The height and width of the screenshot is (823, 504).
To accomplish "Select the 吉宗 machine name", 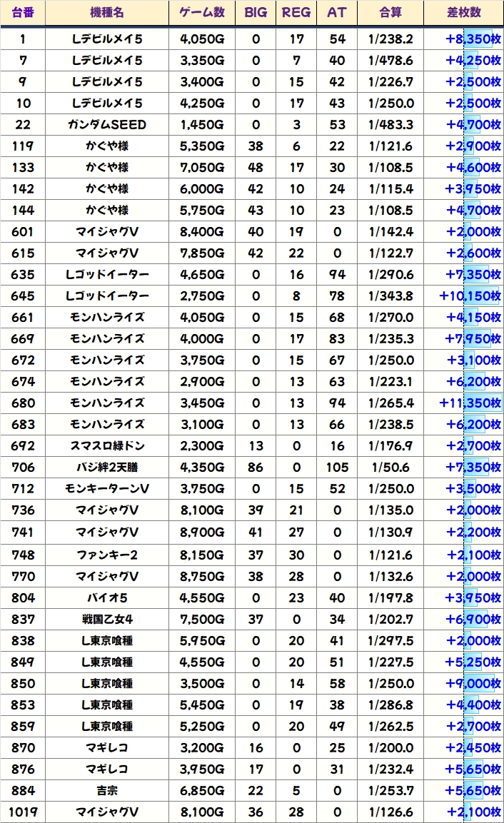I will tap(107, 790).
